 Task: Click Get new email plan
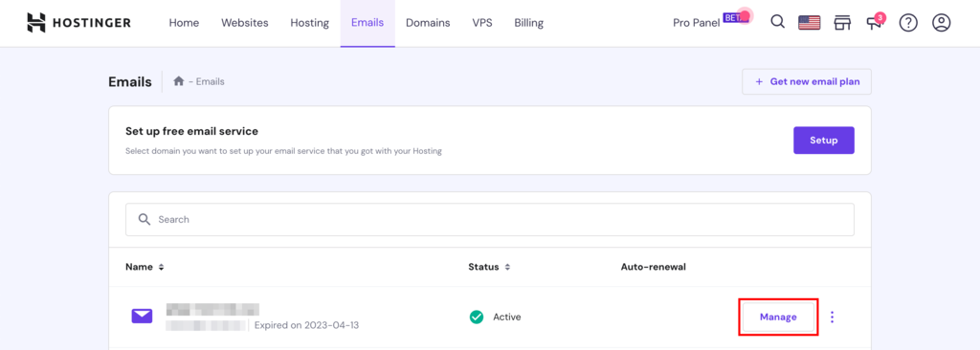[x=807, y=82]
